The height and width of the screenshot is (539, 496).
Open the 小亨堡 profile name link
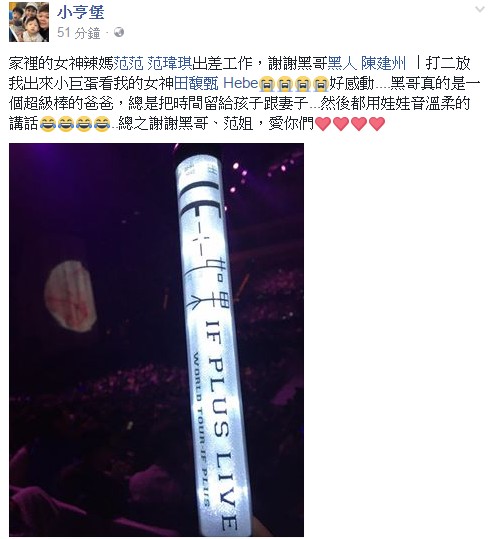tap(80, 13)
